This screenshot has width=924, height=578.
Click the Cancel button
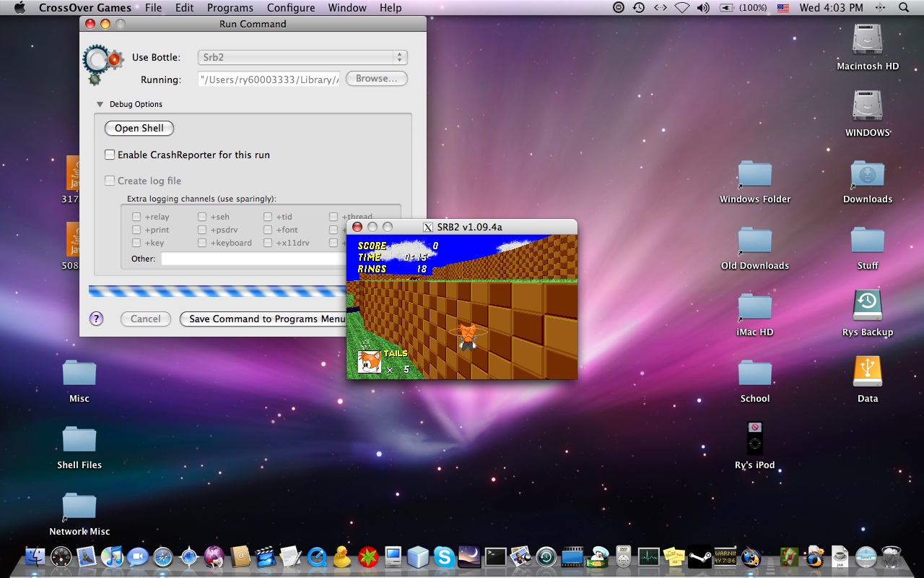(145, 319)
